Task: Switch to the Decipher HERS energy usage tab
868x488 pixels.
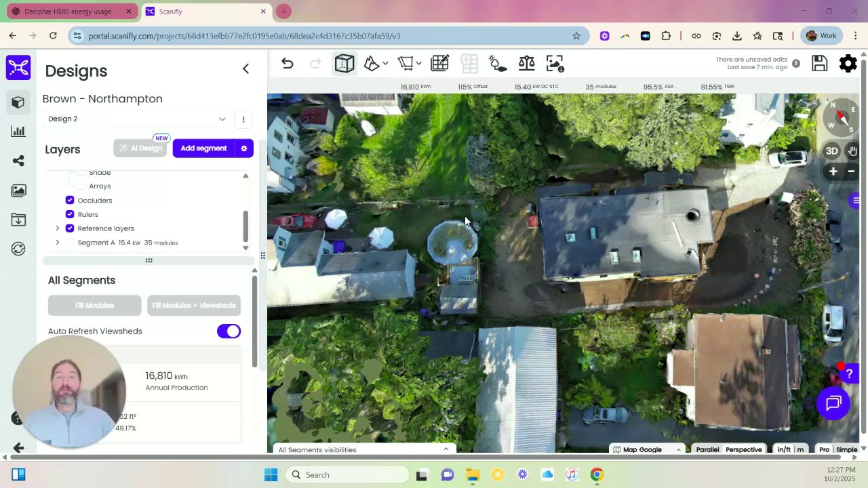Action: click(71, 12)
